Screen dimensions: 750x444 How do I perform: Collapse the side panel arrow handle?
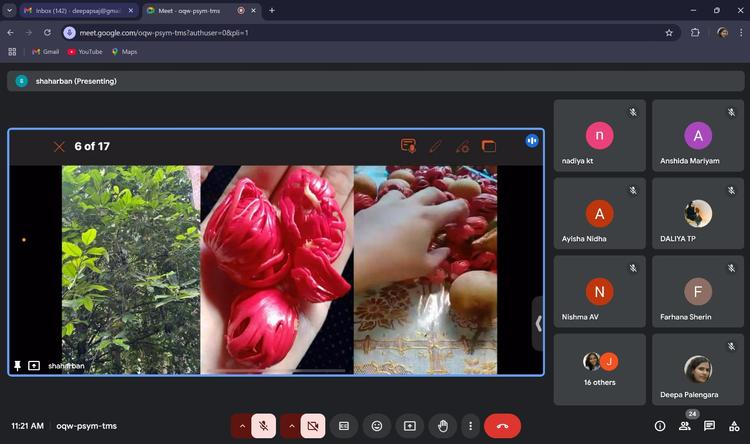click(x=538, y=323)
